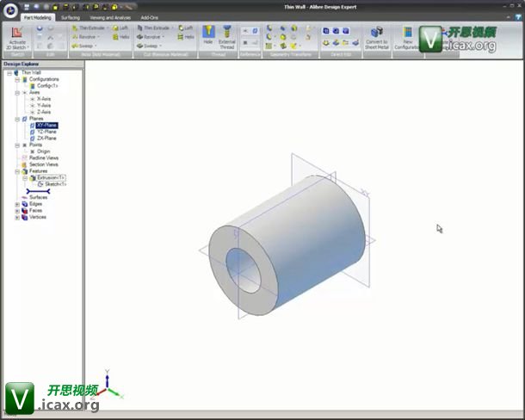The height and width of the screenshot is (420, 525).
Task: Open the help question mark icon
Action: [519, 16]
